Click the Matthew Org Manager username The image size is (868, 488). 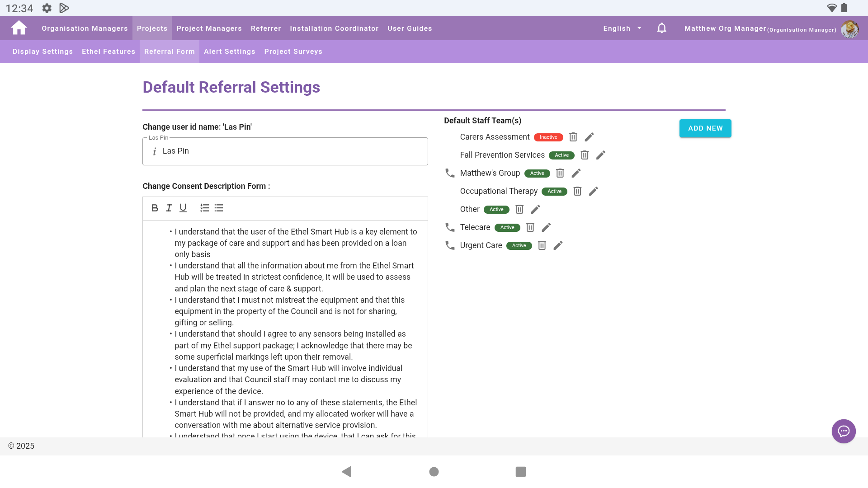725,28
